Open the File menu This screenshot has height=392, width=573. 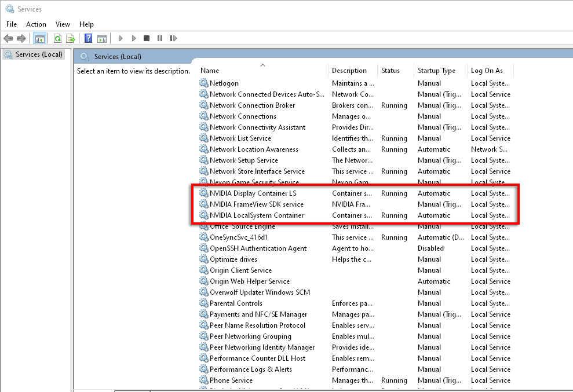click(x=12, y=24)
